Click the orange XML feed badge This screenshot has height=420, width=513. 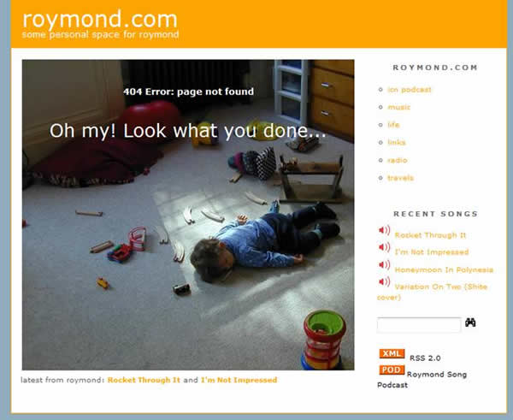pyautogui.click(x=392, y=353)
